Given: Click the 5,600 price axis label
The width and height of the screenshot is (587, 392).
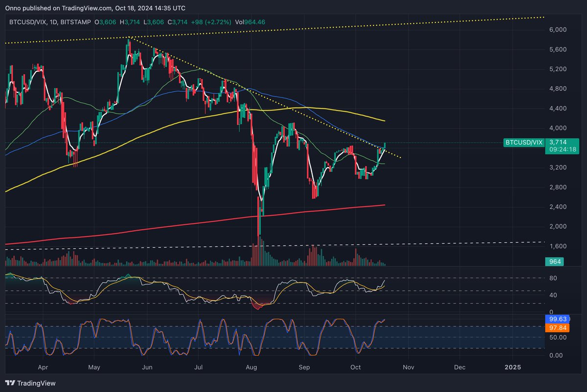Looking at the screenshot, I should [558, 49].
